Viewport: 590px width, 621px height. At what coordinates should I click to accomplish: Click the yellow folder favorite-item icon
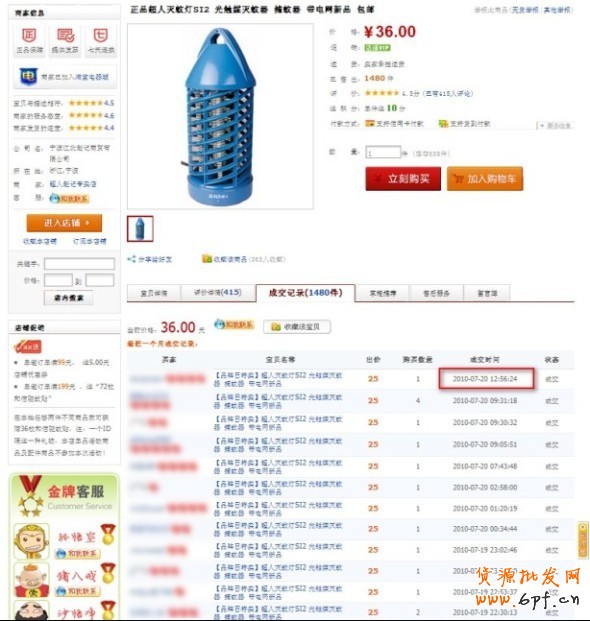pos(207,259)
